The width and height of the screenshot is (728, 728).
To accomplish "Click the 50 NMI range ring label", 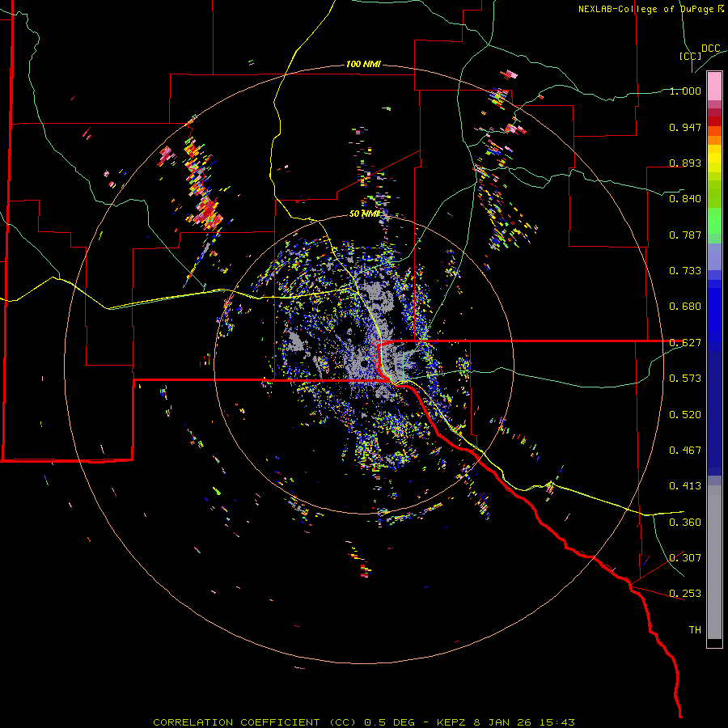I will click(365, 214).
